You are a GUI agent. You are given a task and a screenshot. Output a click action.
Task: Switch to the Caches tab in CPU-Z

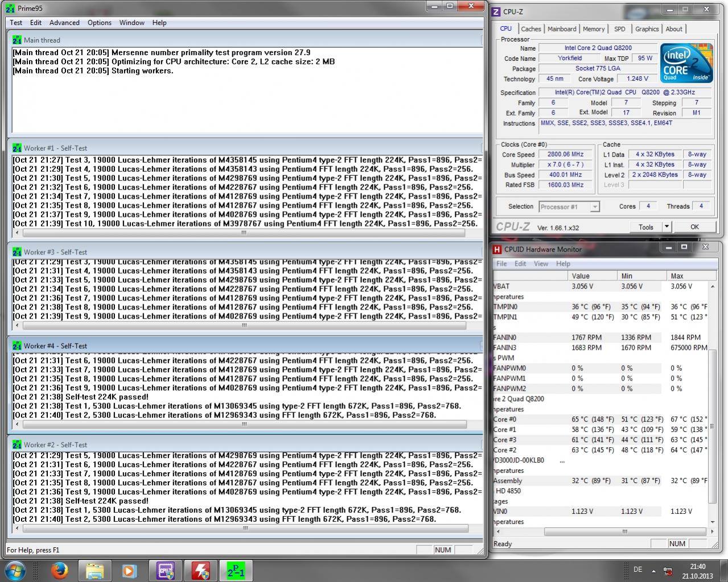(531, 29)
